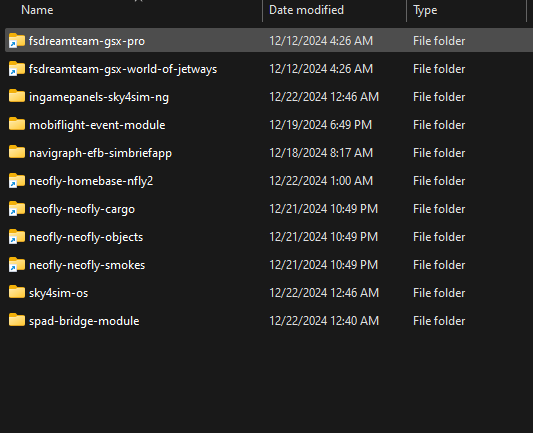This screenshot has width=533, height=433.
Task: Click the fsdreamteam-gsx-world-of-jetways folder icon
Action: [17, 69]
